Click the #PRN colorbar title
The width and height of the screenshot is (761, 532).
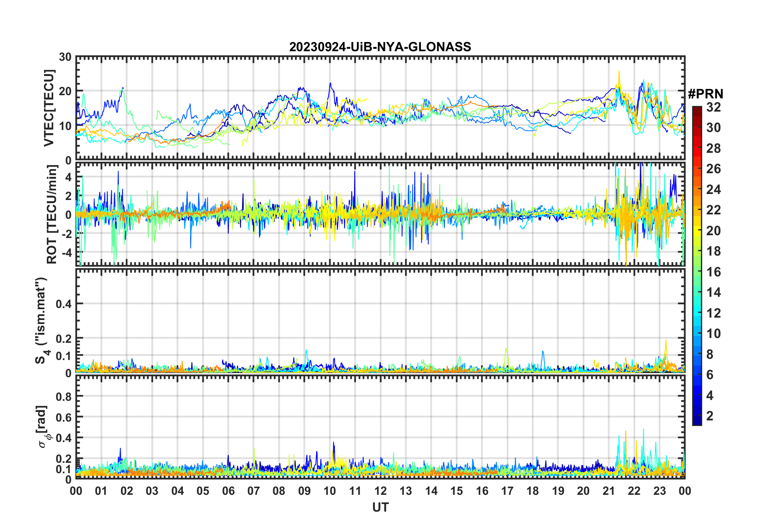tap(705, 94)
